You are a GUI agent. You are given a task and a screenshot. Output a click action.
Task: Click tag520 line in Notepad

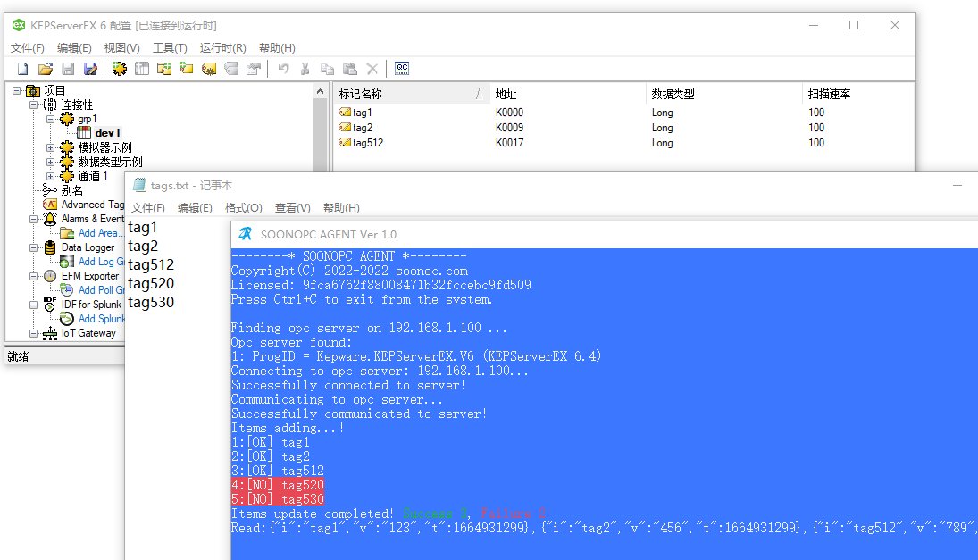pos(151,283)
